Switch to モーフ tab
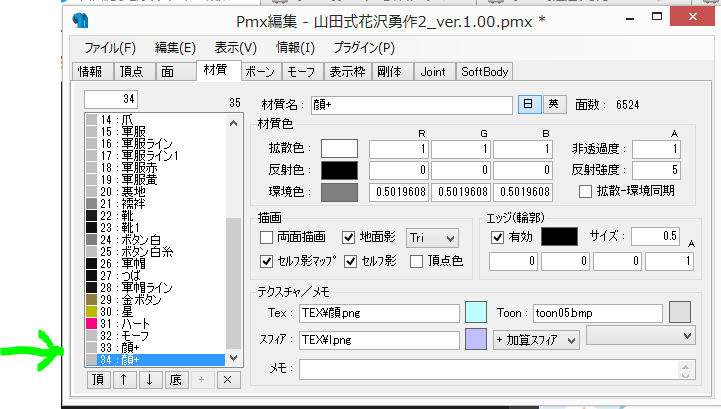 click(x=303, y=72)
